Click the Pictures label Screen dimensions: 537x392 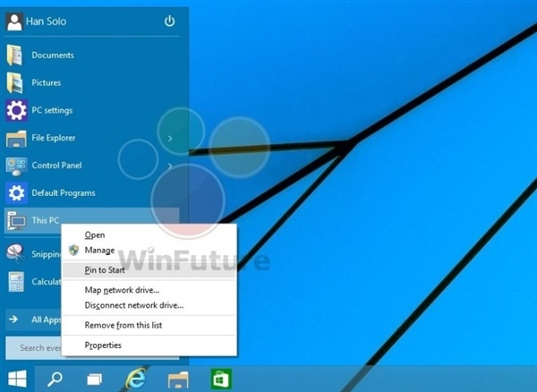[x=47, y=82]
